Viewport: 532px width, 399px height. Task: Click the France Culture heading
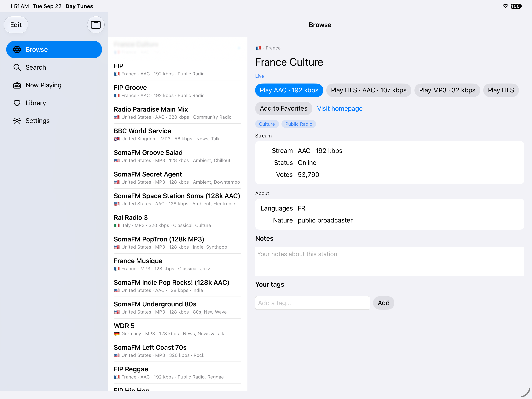(x=289, y=62)
